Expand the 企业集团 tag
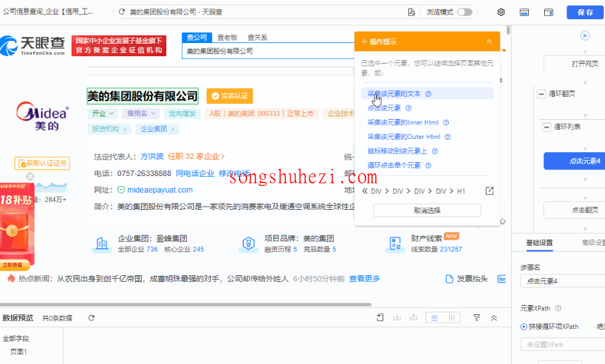This screenshot has height=364, width=605. (158, 129)
